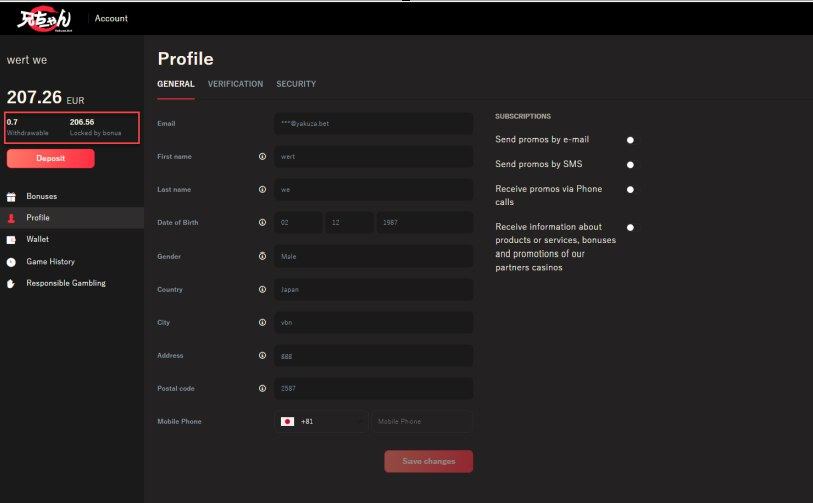Enable Receive promos via Phone calls
Image resolution: width=813 pixels, height=503 pixels.
click(x=630, y=189)
